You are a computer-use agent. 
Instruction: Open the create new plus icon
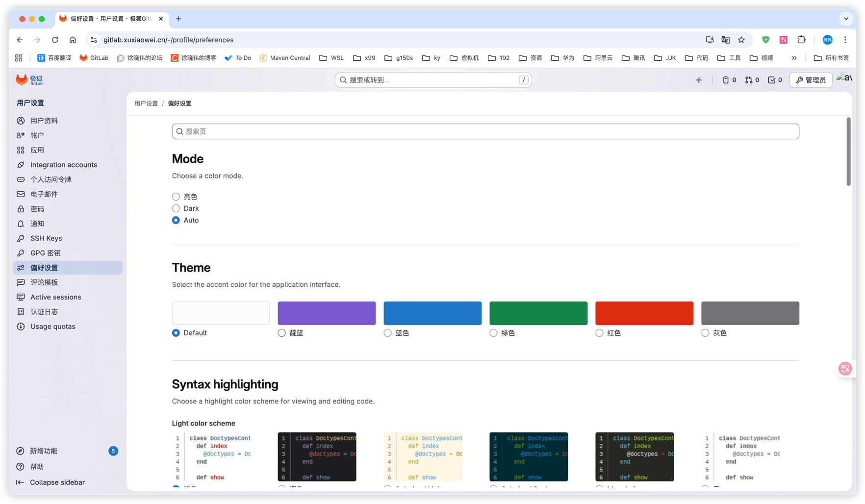click(699, 80)
